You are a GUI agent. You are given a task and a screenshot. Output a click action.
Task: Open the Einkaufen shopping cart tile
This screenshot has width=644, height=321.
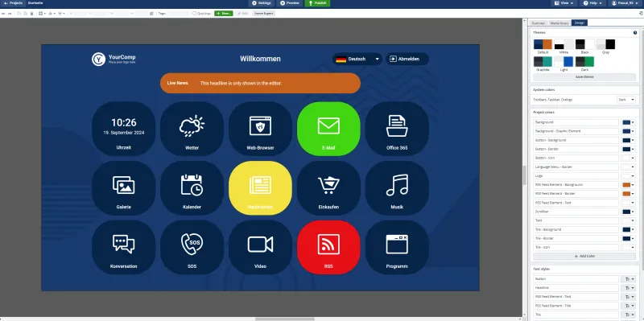pyautogui.click(x=328, y=188)
